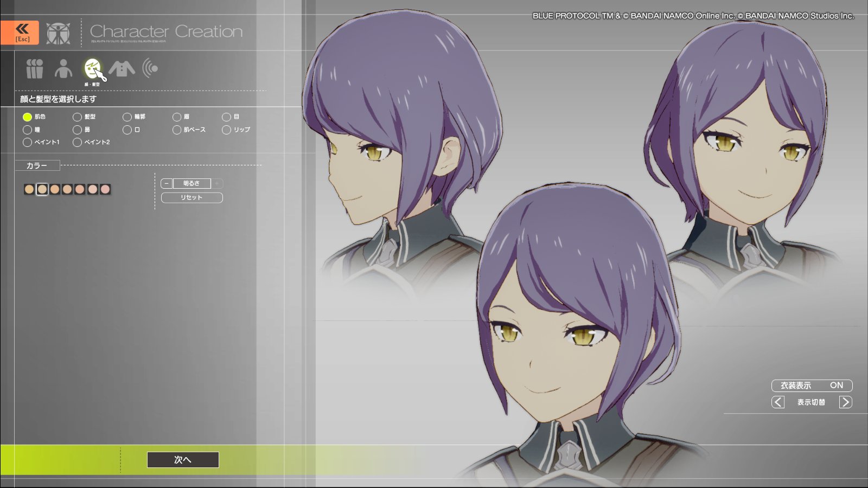This screenshot has width=868, height=488.
Task: Click the カラー color section label
Action: (x=37, y=166)
